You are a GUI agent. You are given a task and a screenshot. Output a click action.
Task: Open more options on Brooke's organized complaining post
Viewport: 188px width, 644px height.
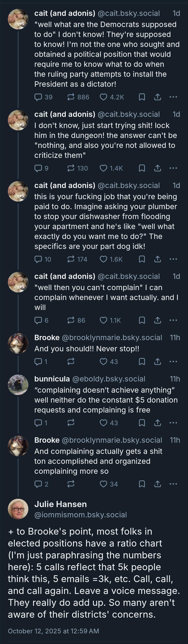pos(173,484)
